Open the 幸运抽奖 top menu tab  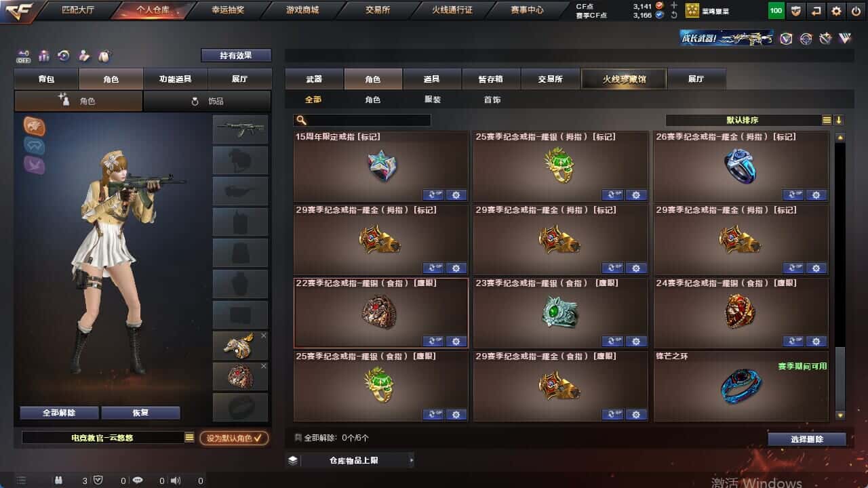point(229,10)
